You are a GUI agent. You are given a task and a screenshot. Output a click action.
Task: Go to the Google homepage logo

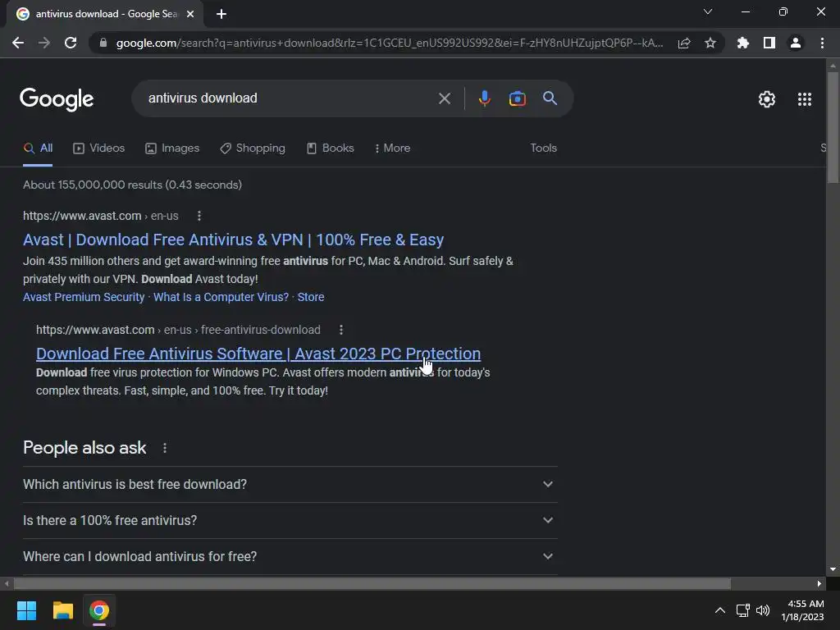(57, 99)
